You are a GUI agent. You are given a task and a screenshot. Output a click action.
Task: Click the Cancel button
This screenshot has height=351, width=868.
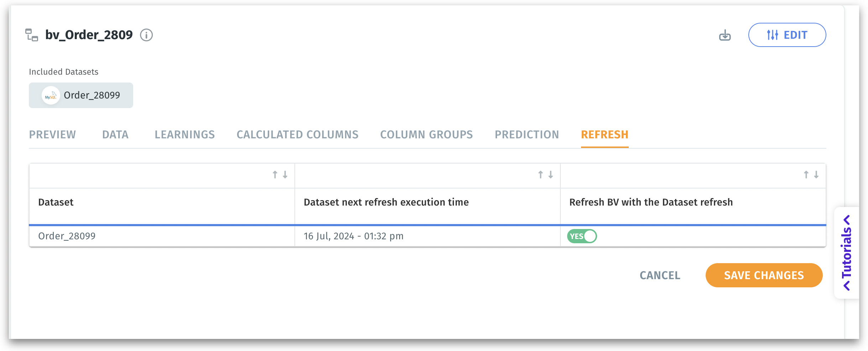[660, 275]
